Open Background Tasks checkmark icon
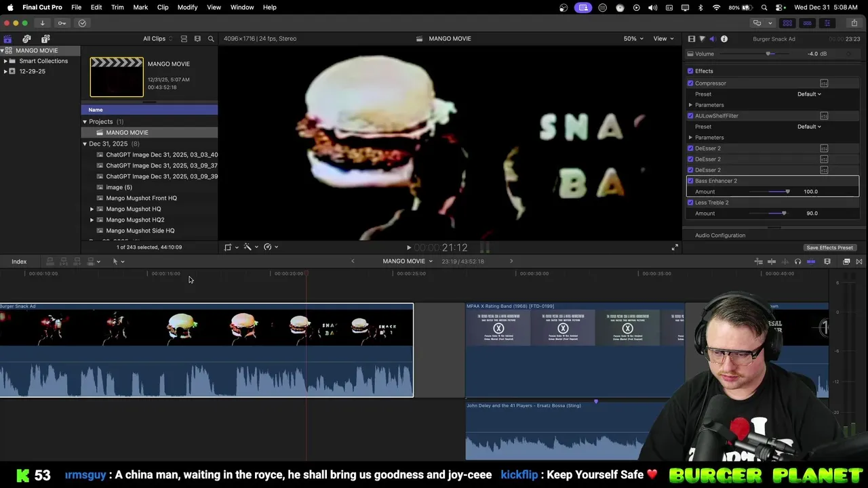Viewport: 868px width, 488px height. click(82, 23)
